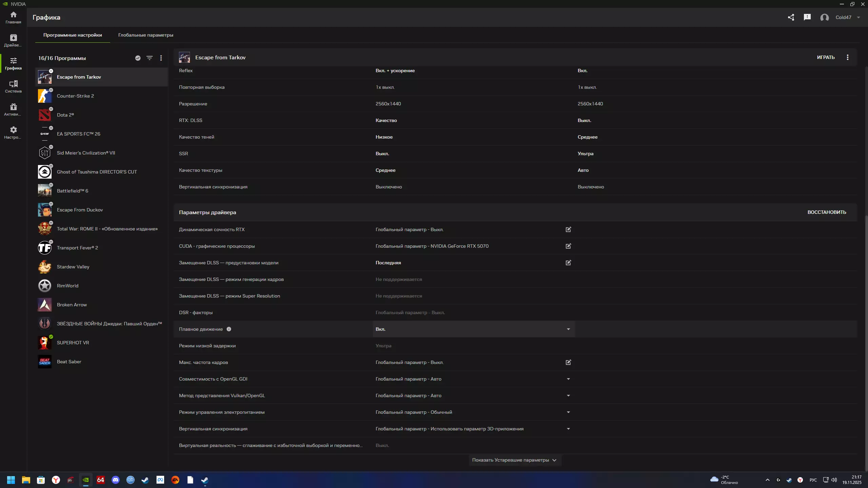868x488 pixels.
Task: Select Battlefield 6 in program list
Action: [x=73, y=191]
